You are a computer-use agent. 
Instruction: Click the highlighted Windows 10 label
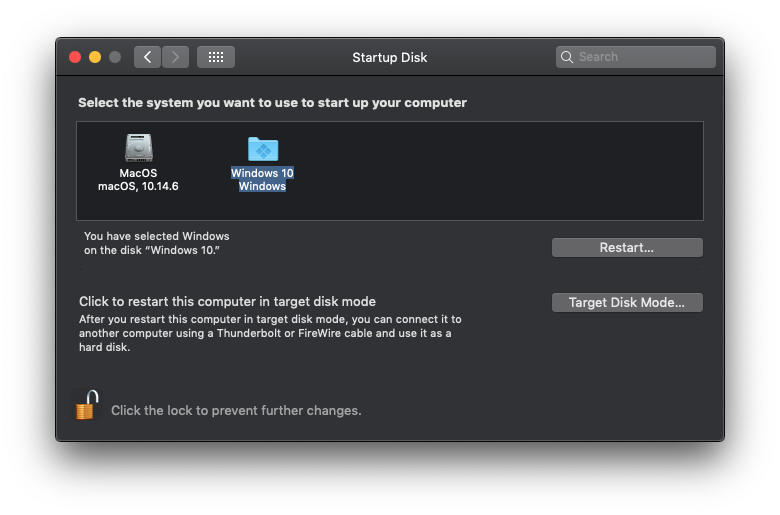coord(262,173)
